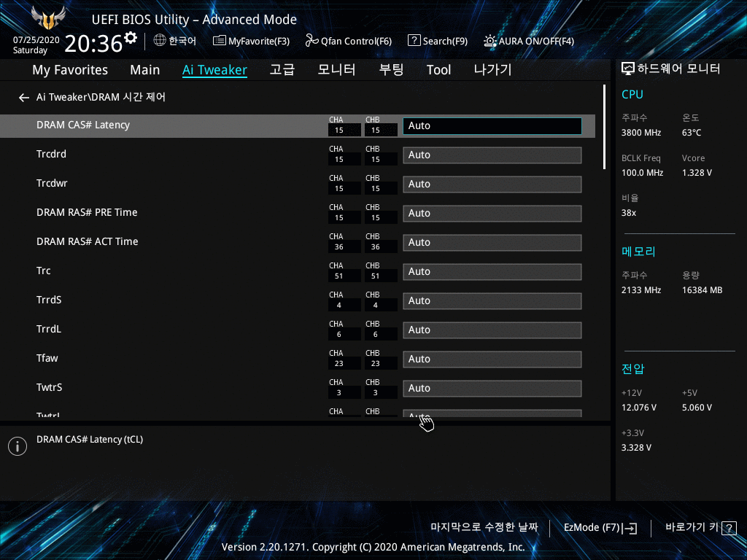Click the Ai Tweaker\DRAM 시간 제어 breadcrumb
Viewport: 747px width, 560px height.
click(x=101, y=97)
